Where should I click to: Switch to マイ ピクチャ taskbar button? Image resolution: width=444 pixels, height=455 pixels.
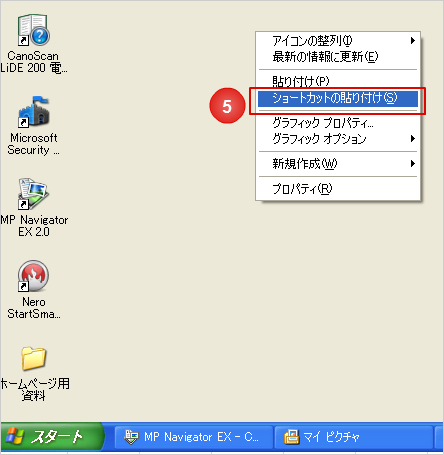354,437
